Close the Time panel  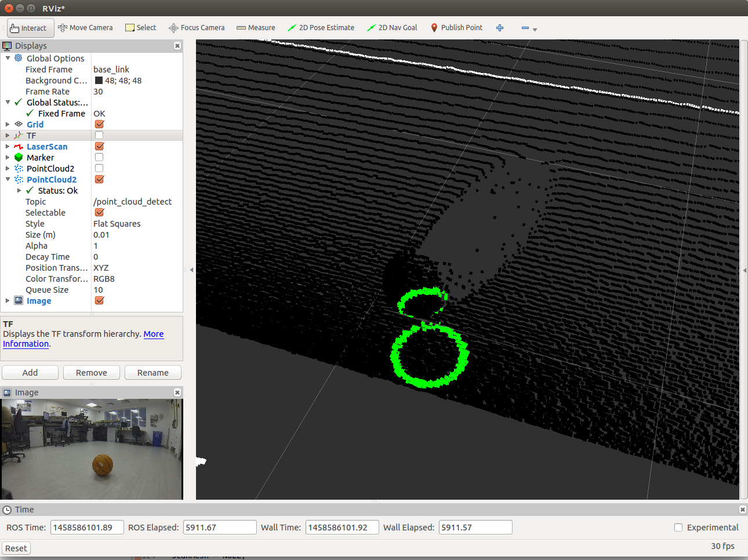point(742,510)
